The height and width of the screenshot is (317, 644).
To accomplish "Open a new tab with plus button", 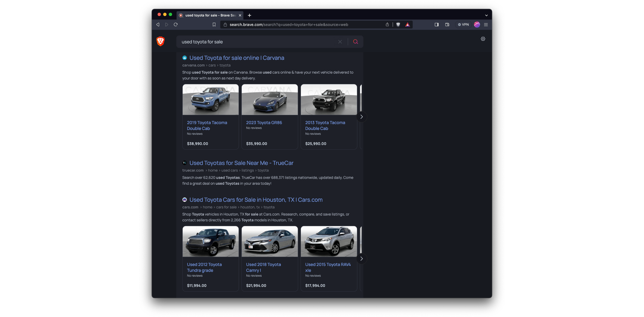I will [x=249, y=15].
